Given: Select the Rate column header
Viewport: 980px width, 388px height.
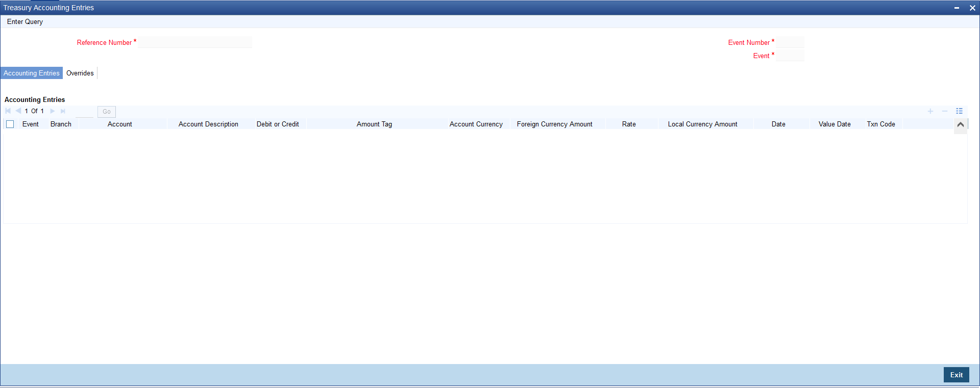Looking at the screenshot, I should [629, 124].
